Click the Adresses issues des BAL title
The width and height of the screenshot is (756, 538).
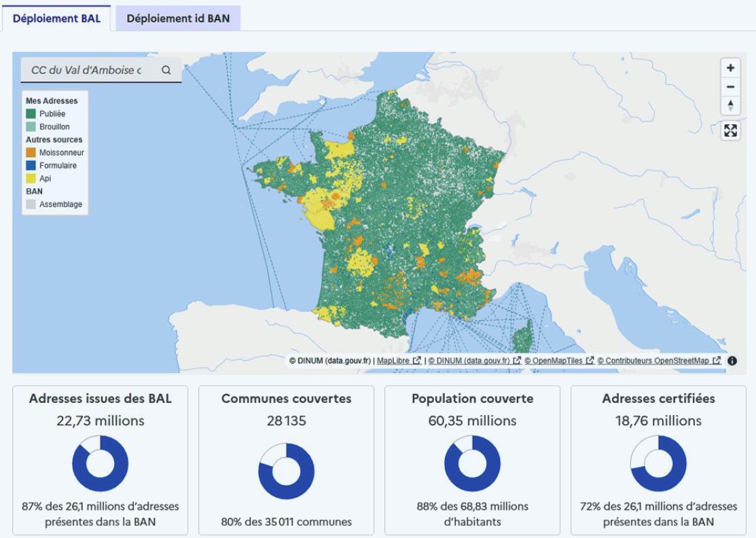101,399
